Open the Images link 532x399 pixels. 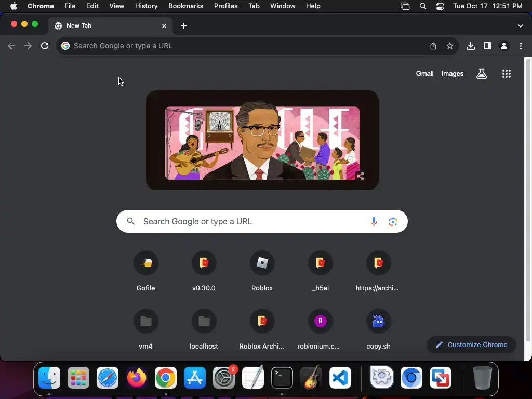(453, 74)
